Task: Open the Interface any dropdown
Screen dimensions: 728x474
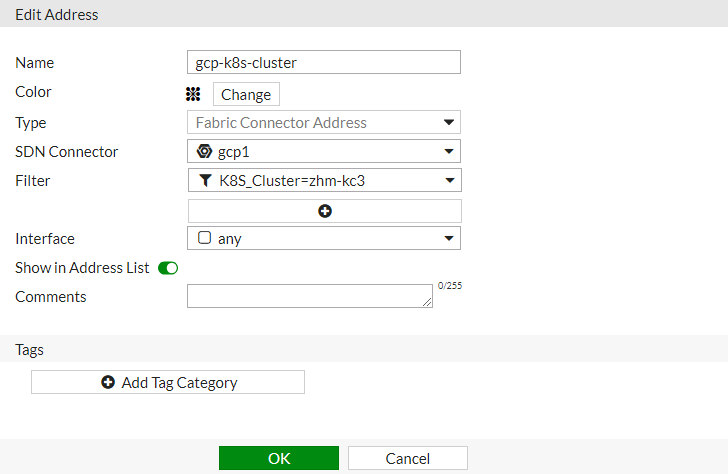Action: tap(448, 239)
